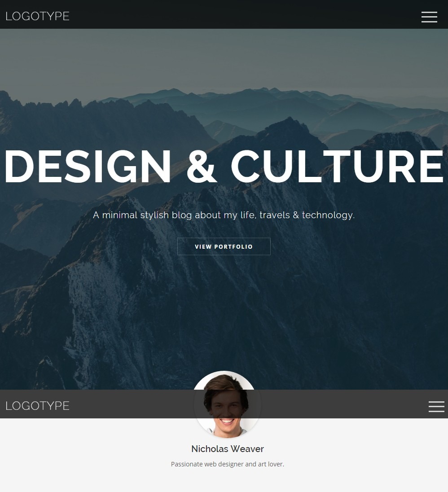Screen dimensions: 448x492
Task: Click the hazy sky area above the mountains
Action: (224, 57)
